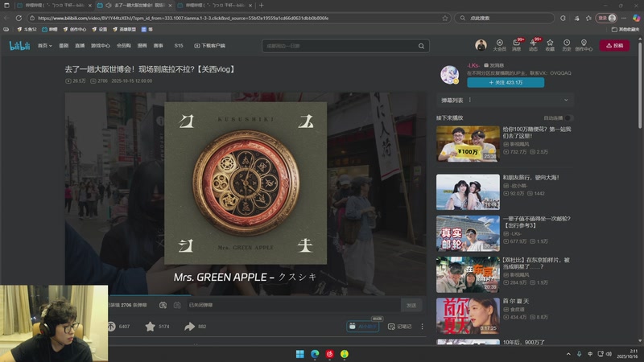Open the 双社比 Tokyo video title
The width and height of the screenshot is (644, 362).
tap(536, 263)
